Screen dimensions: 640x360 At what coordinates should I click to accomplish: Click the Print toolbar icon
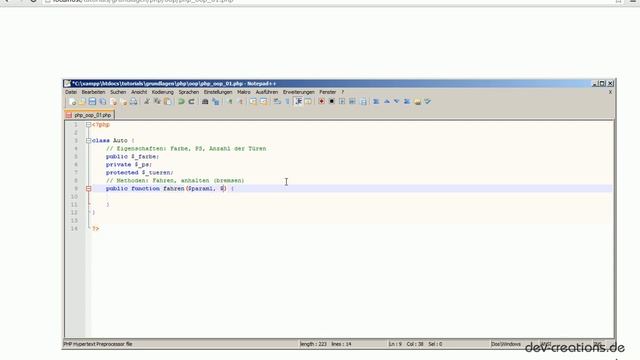133,102
